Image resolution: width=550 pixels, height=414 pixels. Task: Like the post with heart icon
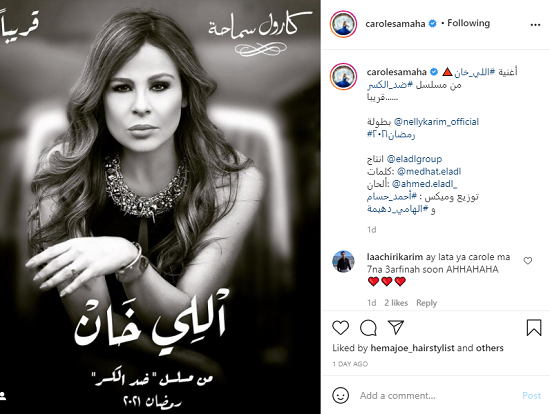[x=340, y=328]
